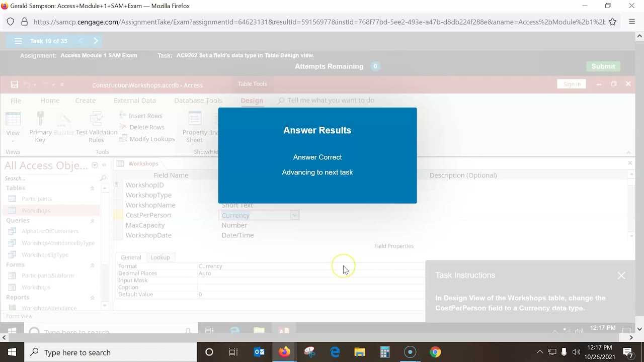Open the Calculator from taskbar
The width and height of the screenshot is (644, 362).
(x=385, y=352)
